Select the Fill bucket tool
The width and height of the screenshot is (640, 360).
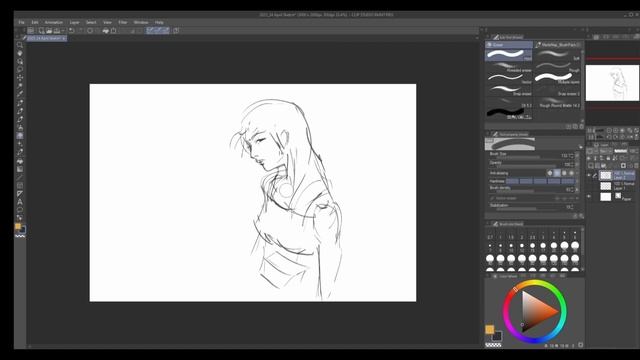coord(20,161)
